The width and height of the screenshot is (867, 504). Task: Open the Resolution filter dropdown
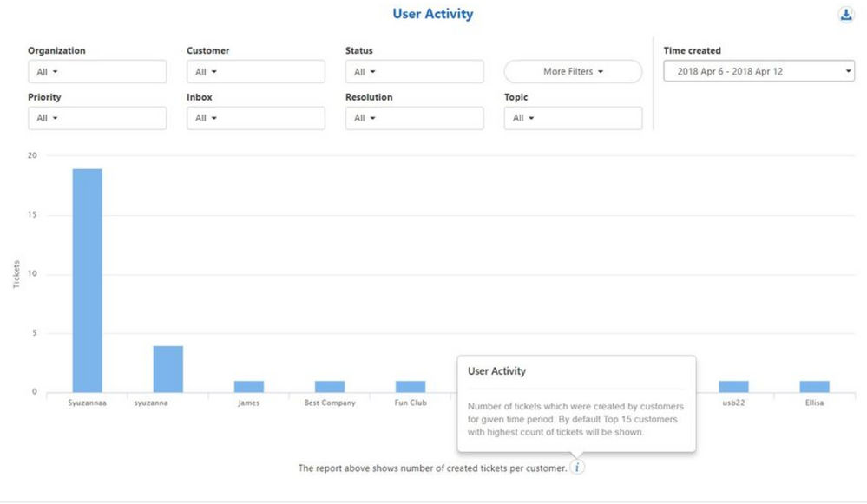point(414,118)
